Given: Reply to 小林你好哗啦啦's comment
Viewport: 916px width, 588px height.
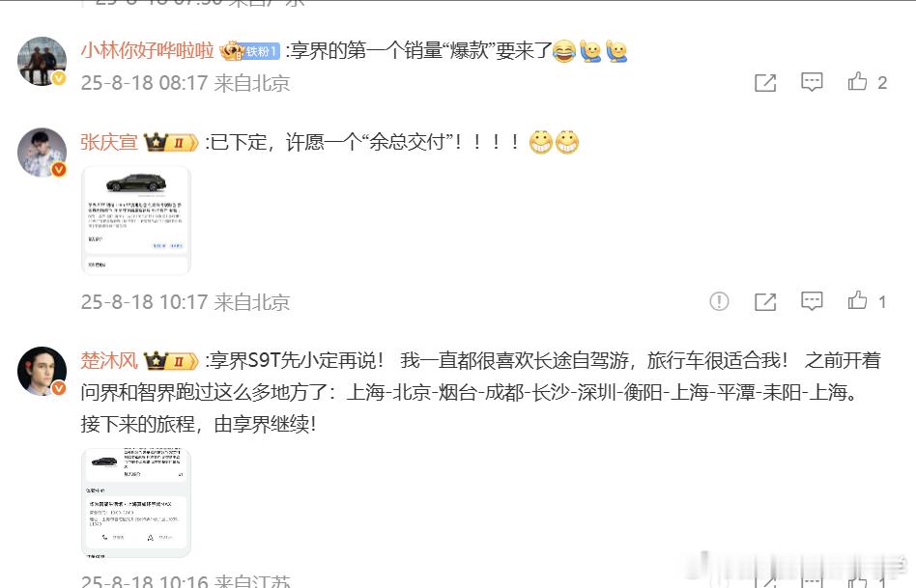Looking at the screenshot, I should point(812,82).
